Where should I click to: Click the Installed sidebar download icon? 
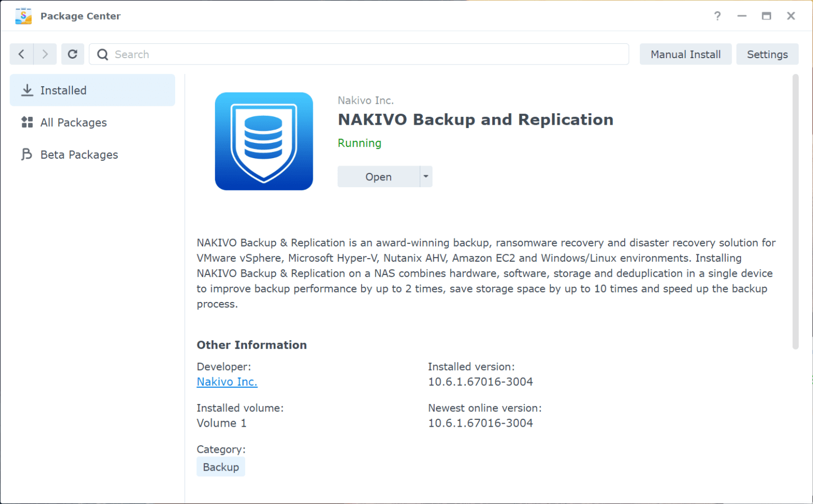(x=26, y=90)
